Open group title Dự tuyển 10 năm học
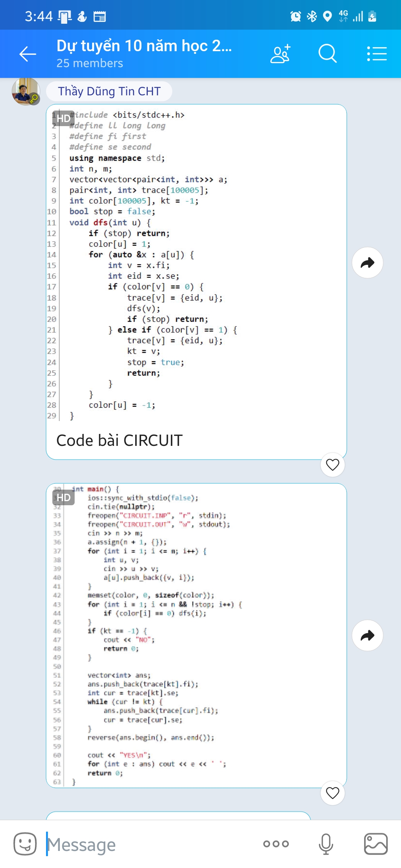The image size is (401, 868). click(144, 46)
